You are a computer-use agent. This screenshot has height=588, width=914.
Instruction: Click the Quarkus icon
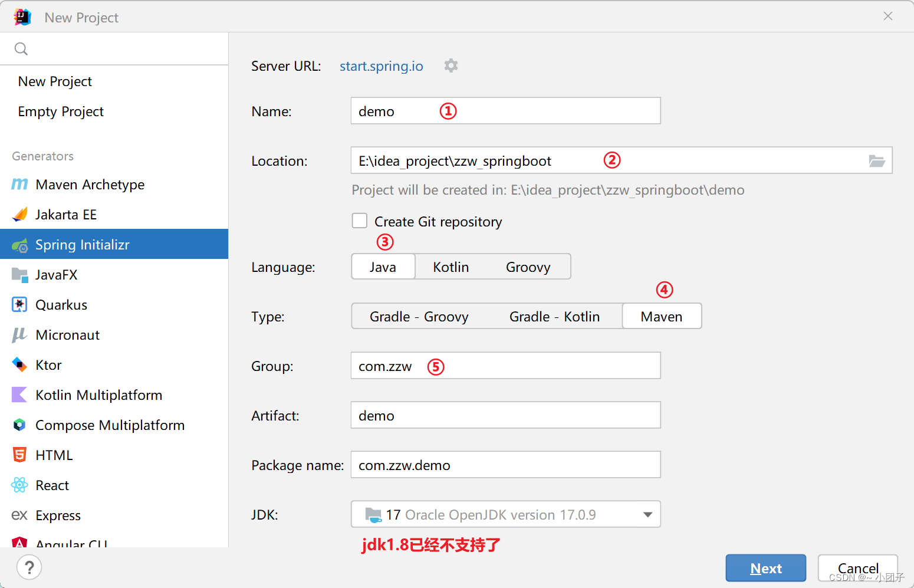pos(19,305)
